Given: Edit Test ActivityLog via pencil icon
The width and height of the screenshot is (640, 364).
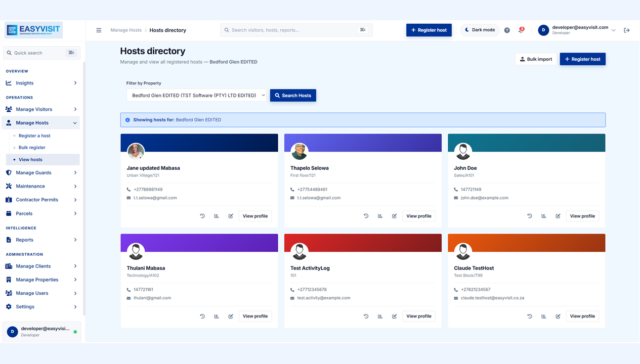Looking at the screenshot, I should [395, 316].
